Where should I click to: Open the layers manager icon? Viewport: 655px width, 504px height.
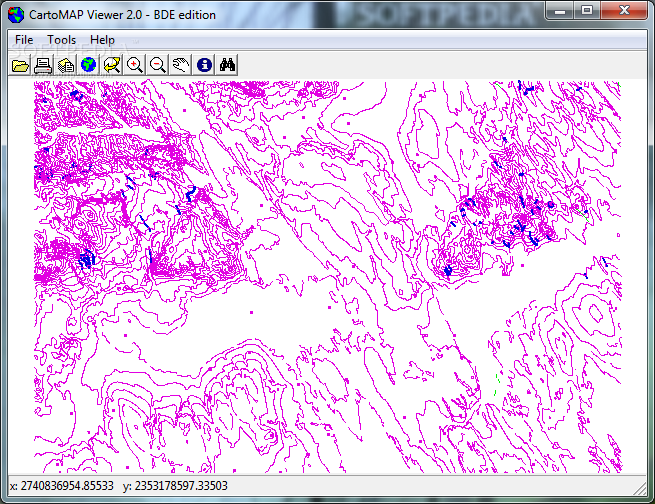[66, 65]
